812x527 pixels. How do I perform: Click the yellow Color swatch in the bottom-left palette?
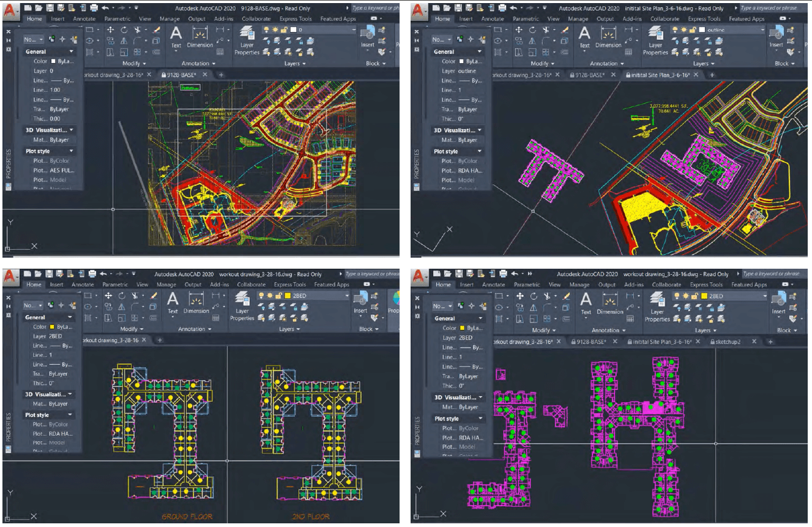(x=53, y=327)
